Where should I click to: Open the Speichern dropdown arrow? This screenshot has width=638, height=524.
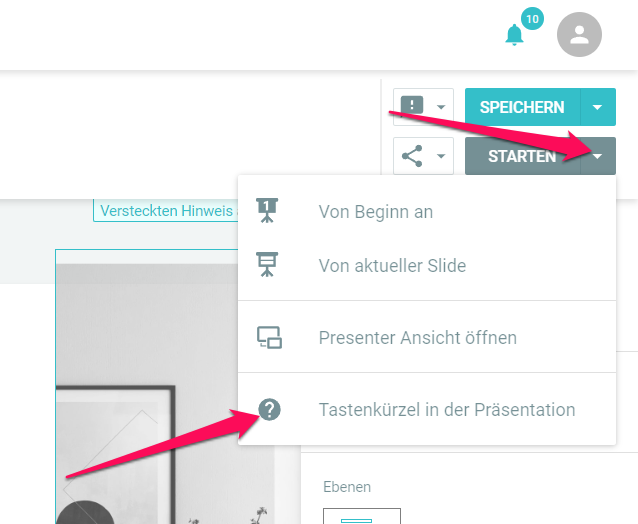click(597, 107)
